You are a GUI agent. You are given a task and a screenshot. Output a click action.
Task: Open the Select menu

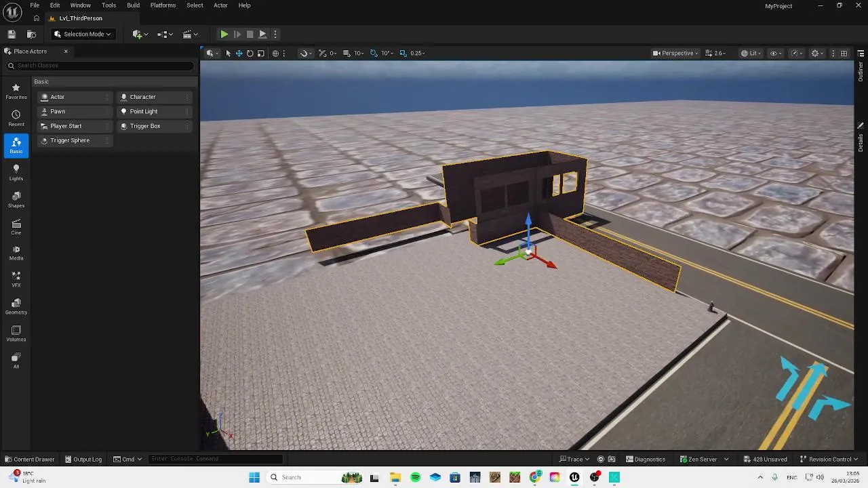[195, 5]
